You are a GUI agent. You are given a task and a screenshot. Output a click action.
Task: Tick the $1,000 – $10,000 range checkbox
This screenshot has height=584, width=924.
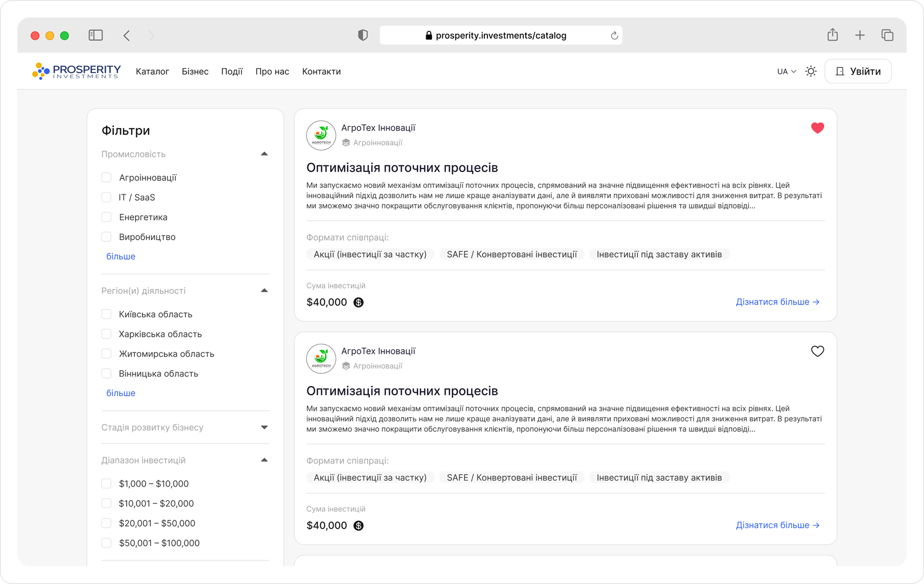(106, 483)
